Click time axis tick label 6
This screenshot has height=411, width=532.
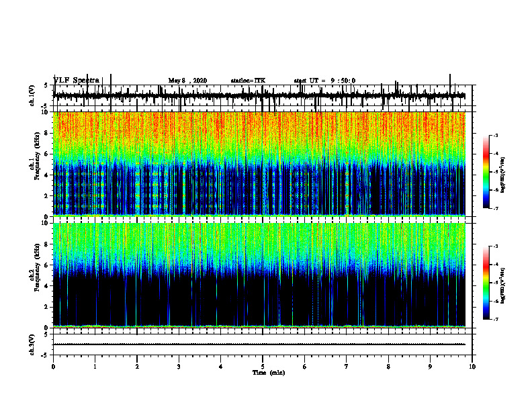(305, 367)
